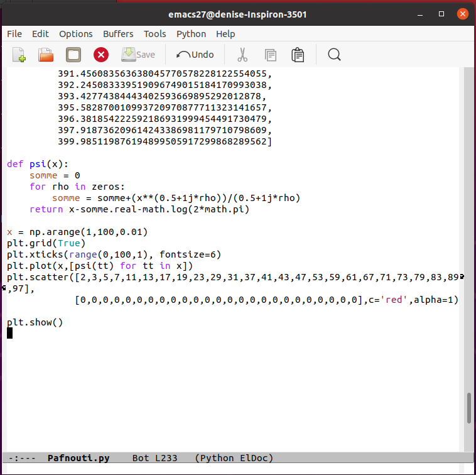Expand the Options menu

click(x=75, y=34)
